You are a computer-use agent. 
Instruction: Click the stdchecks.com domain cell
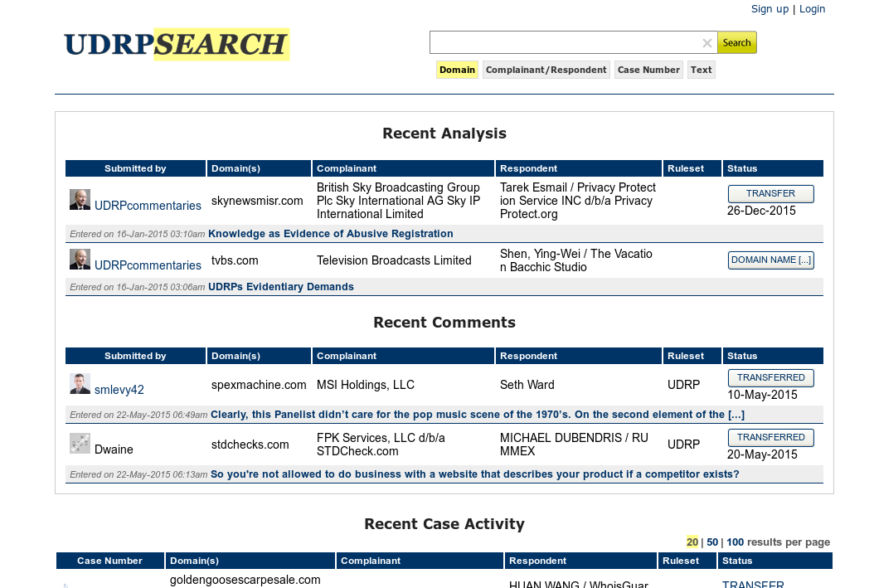(250, 445)
